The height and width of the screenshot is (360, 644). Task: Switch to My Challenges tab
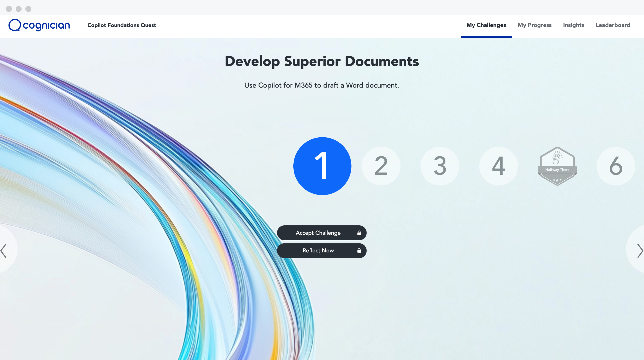click(x=486, y=25)
